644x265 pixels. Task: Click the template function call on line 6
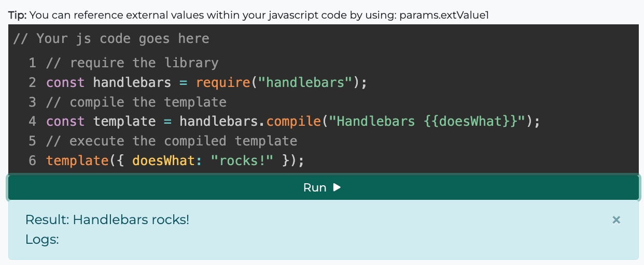point(77,160)
